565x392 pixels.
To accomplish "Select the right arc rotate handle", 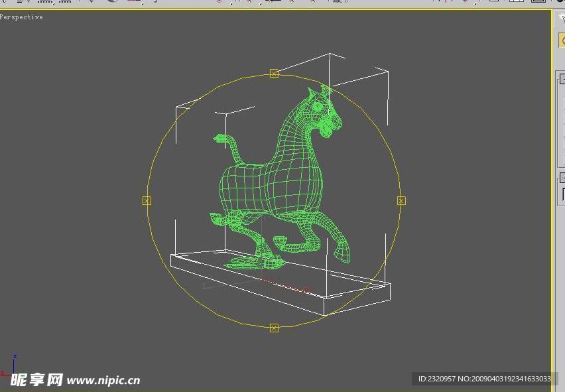I will pyautogui.click(x=401, y=200).
